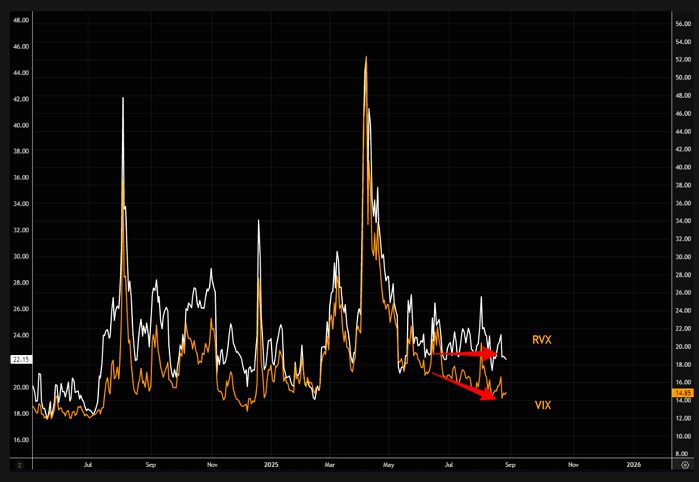Click the Mar label on time axis
The width and height of the screenshot is (699, 482).
[331, 465]
